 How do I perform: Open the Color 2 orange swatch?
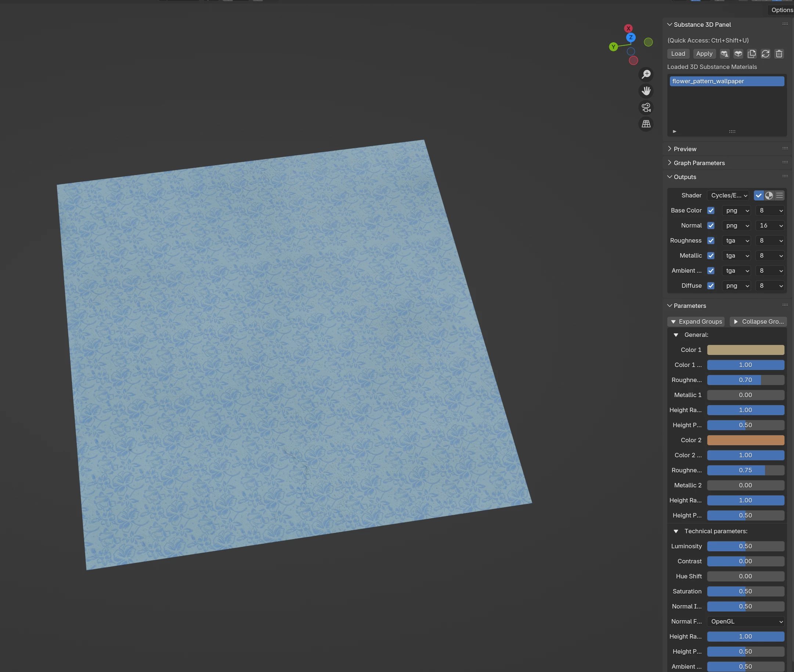[x=745, y=440]
